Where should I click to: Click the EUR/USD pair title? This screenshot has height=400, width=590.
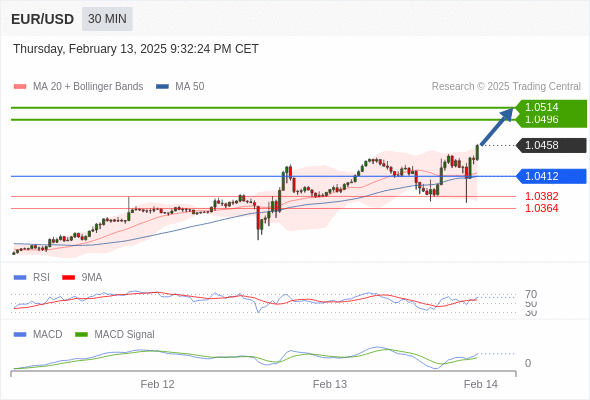(43, 19)
